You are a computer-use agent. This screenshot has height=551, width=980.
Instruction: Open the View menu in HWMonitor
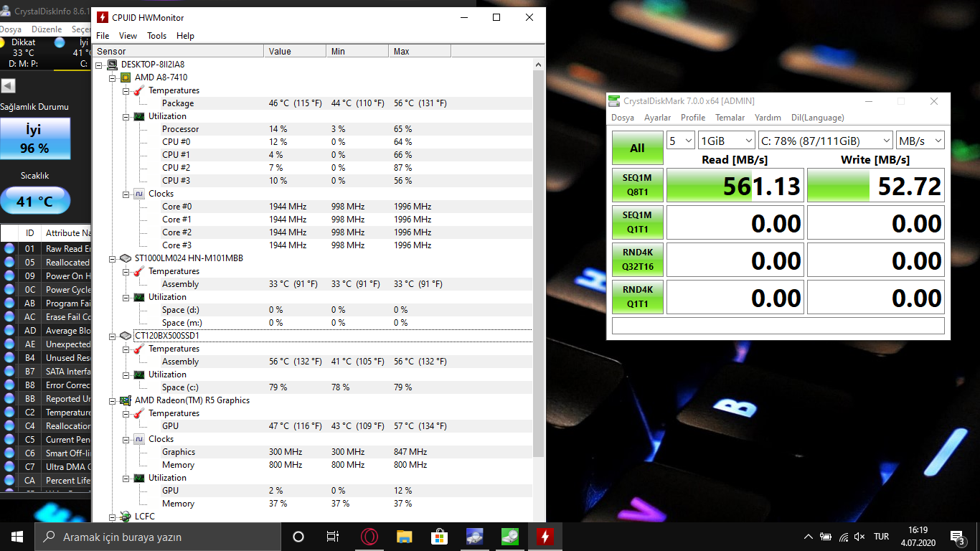[x=128, y=36]
